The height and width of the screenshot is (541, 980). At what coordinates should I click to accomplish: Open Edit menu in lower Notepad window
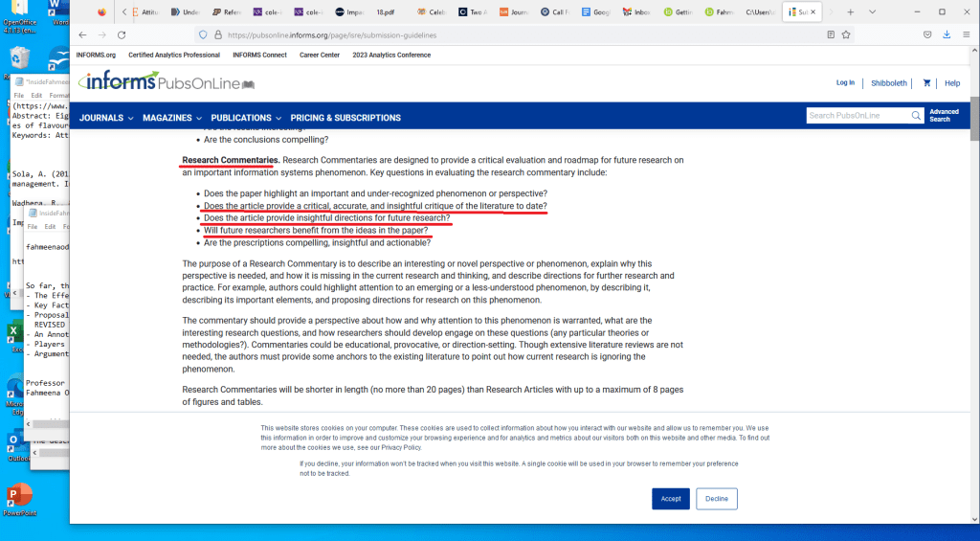click(50, 226)
